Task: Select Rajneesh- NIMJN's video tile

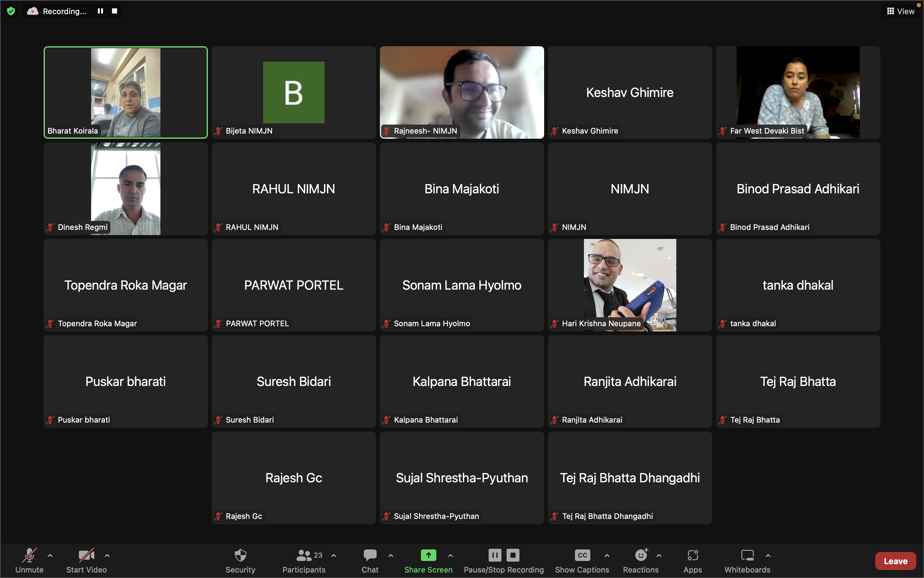Action: (x=462, y=92)
